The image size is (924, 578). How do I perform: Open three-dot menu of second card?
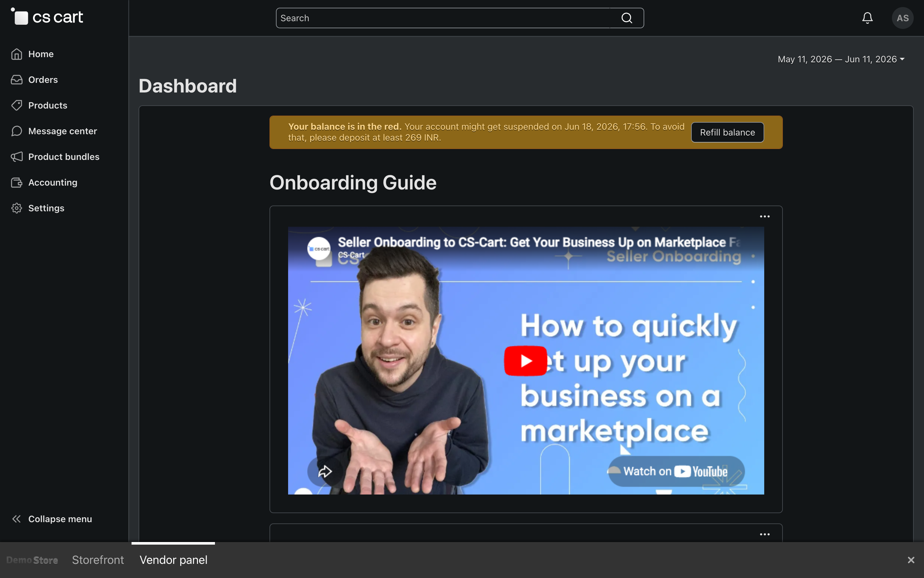point(765,534)
